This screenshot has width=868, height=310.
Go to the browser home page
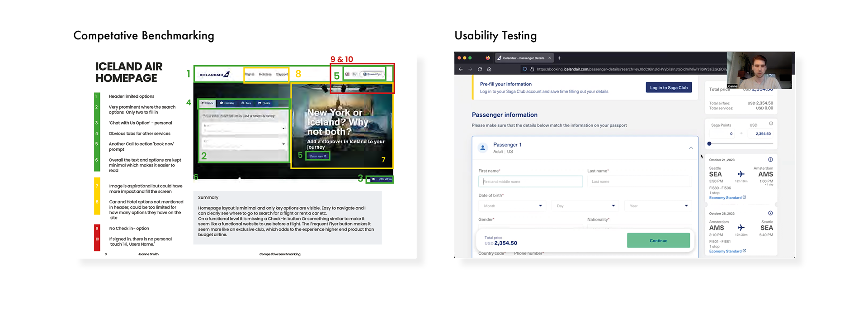click(489, 69)
